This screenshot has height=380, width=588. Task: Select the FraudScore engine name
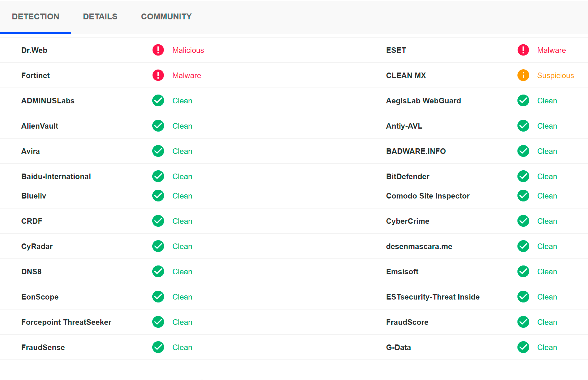(x=407, y=322)
